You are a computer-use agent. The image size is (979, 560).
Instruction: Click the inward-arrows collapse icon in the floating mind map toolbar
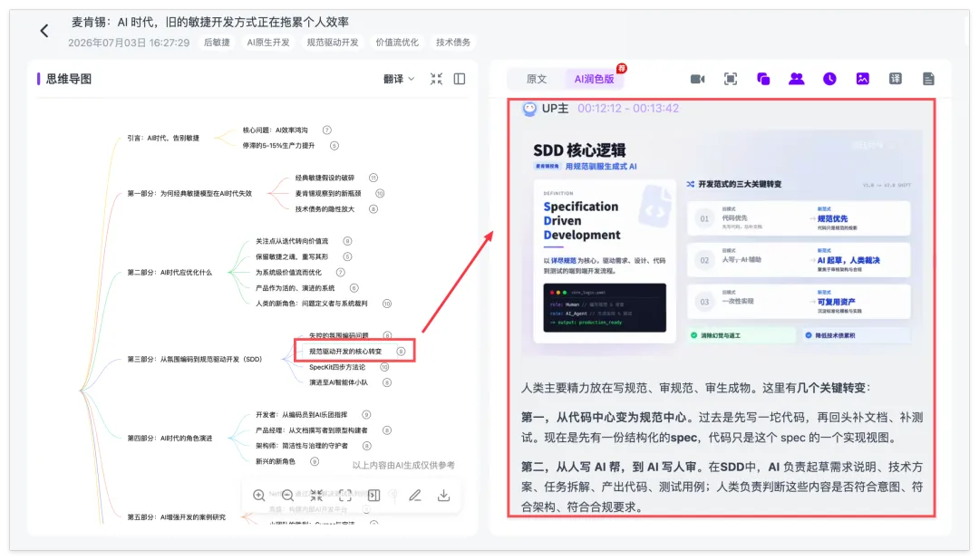pyautogui.click(x=316, y=495)
